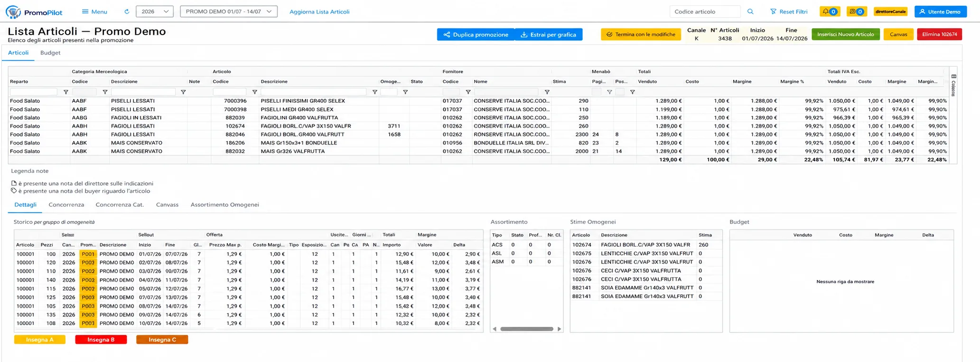Click the Categoria Merceologica Descrizione filter icon
This screenshot has height=362, width=980.
[183, 92]
